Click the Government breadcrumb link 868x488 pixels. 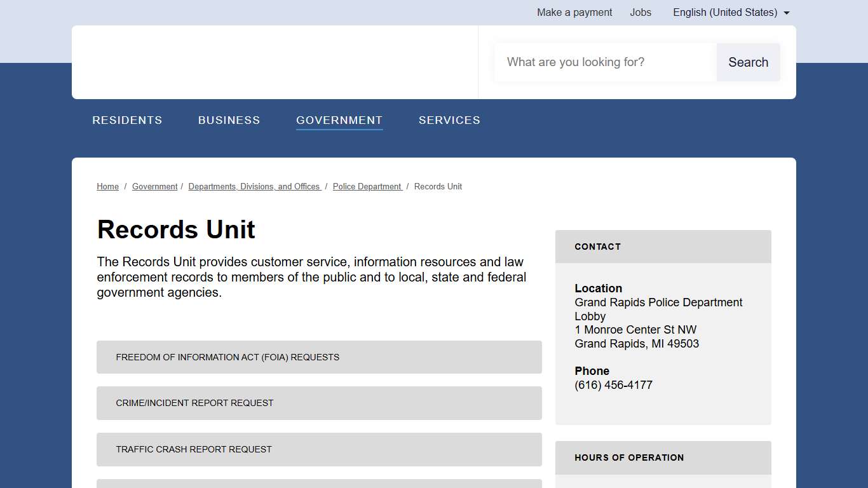(154, 187)
